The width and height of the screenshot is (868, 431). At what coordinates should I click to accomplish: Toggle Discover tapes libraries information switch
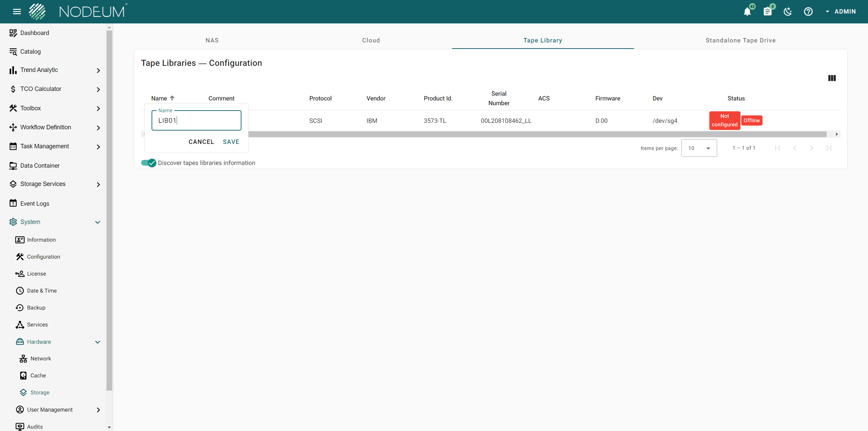point(149,163)
